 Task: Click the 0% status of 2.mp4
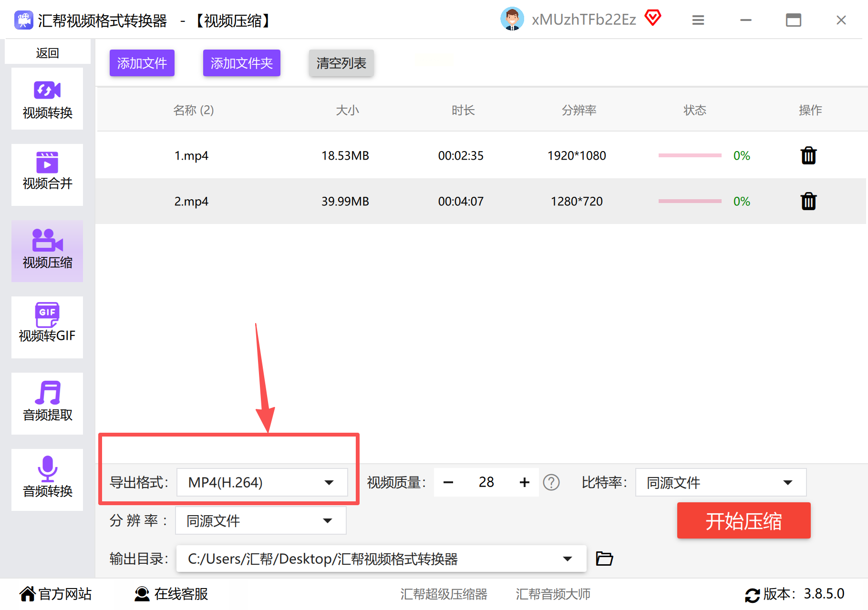tap(742, 202)
